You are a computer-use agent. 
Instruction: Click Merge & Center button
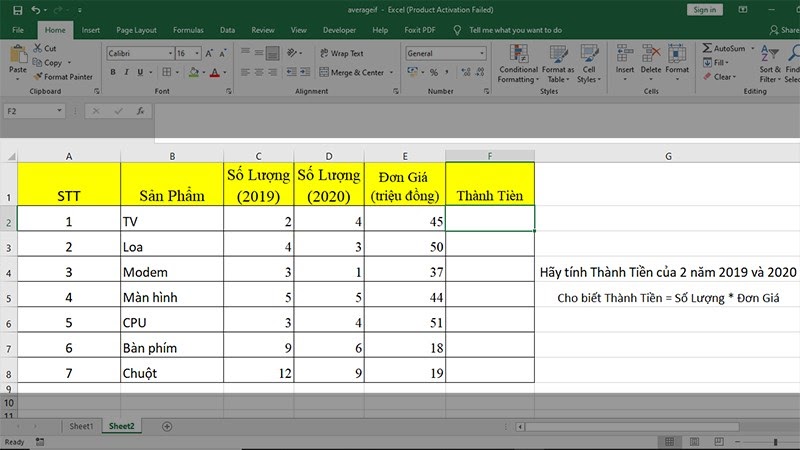(352, 72)
